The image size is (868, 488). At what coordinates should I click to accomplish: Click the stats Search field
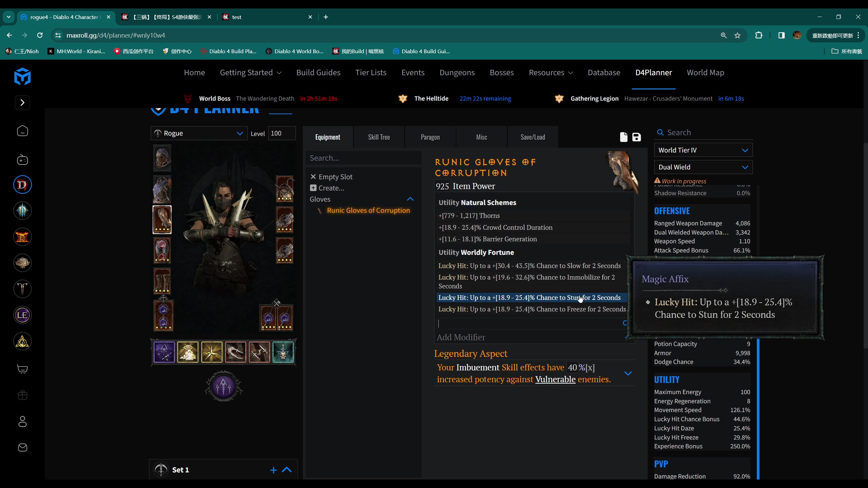pyautogui.click(x=703, y=133)
